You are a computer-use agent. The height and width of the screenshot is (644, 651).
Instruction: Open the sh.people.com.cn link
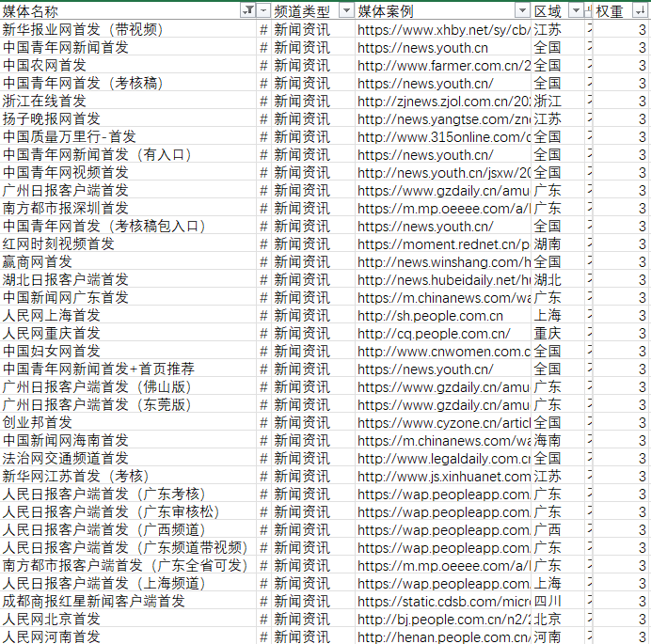430,316
